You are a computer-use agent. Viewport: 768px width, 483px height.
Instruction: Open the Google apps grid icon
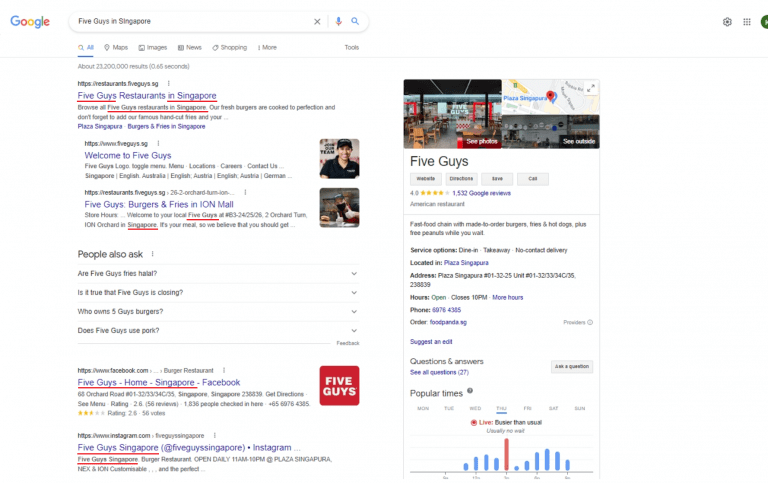(747, 21)
